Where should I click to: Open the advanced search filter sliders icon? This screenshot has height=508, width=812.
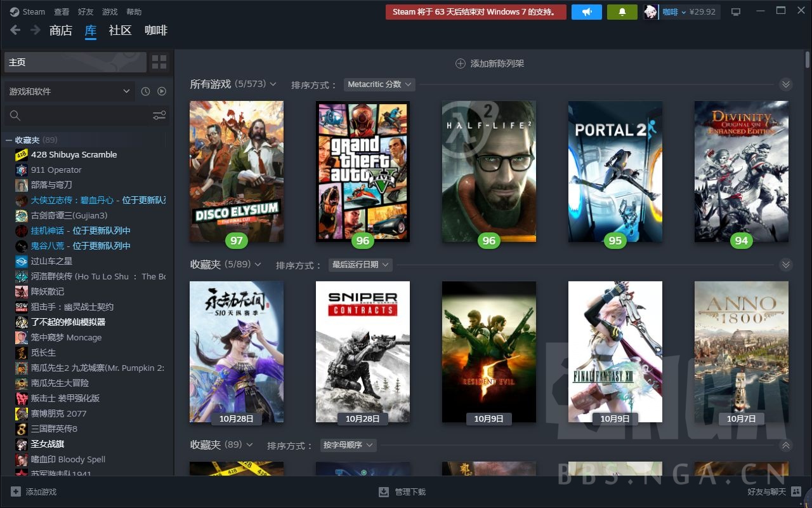pos(159,115)
